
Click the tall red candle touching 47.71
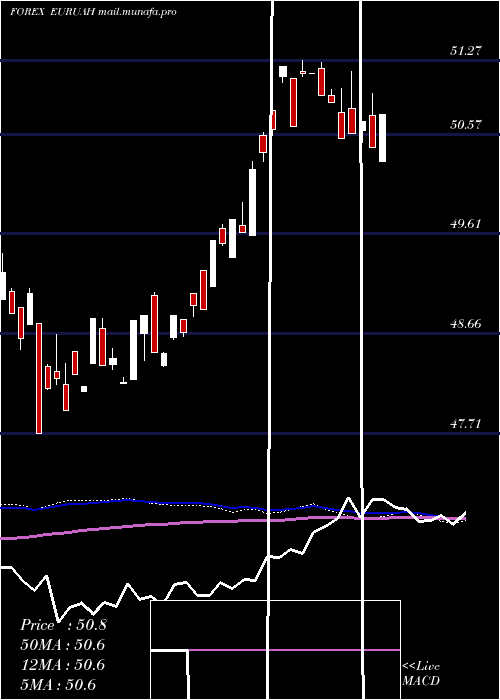click(x=39, y=378)
